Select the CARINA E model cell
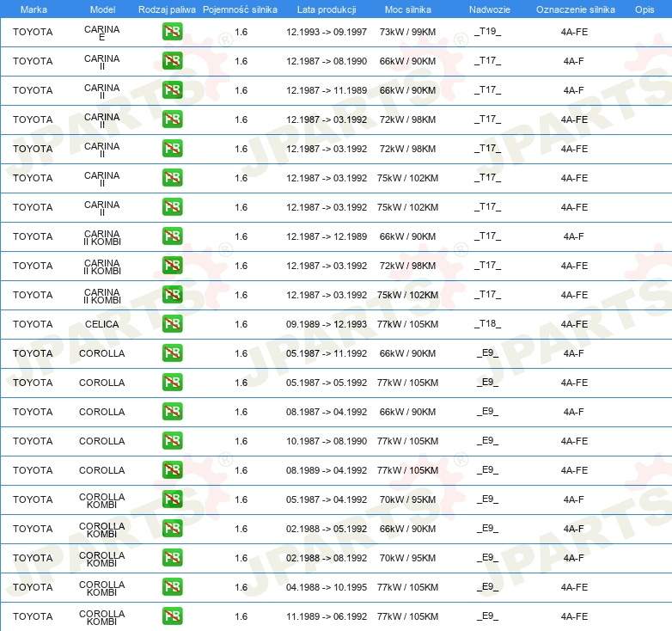Screen dimensions: 672x631 [102, 33]
